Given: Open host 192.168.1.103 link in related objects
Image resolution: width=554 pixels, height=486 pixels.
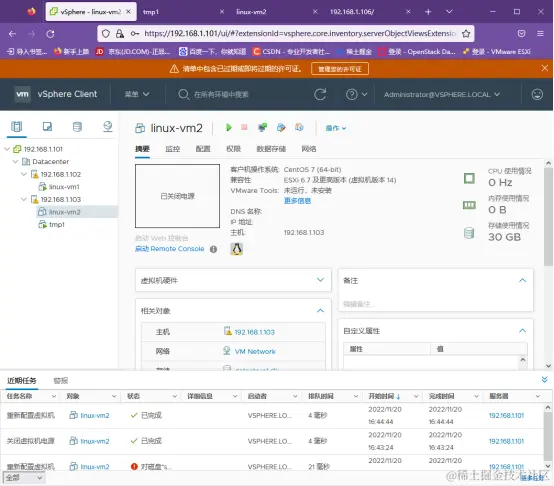Looking at the screenshot, I should (254, 332).
